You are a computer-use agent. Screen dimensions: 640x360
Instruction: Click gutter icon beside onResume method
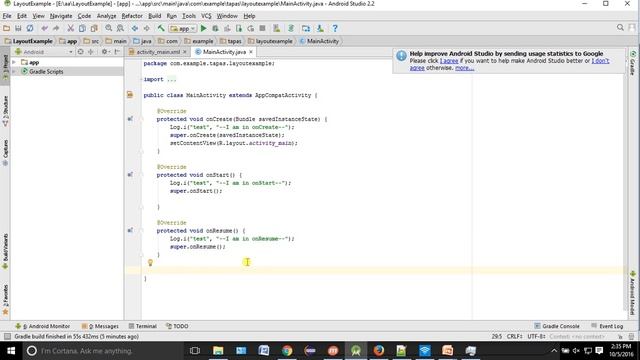tap(130, 231)
